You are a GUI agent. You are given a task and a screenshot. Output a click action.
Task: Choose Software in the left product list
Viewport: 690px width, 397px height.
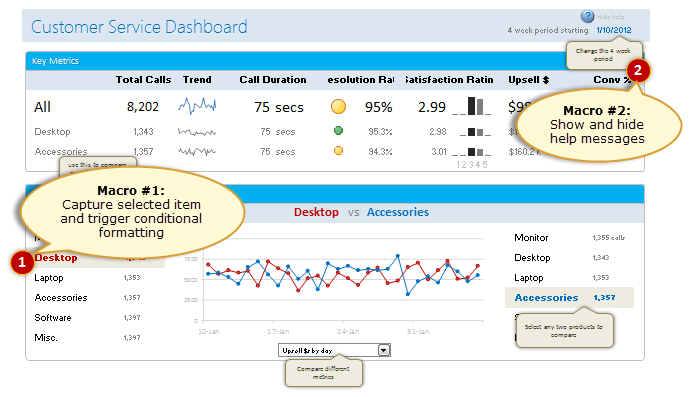point(53,317)
